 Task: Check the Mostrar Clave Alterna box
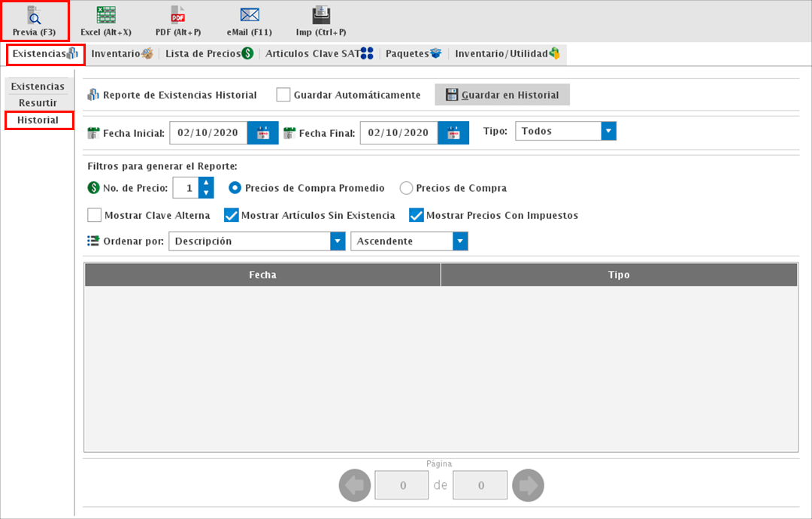coord(95,215)
